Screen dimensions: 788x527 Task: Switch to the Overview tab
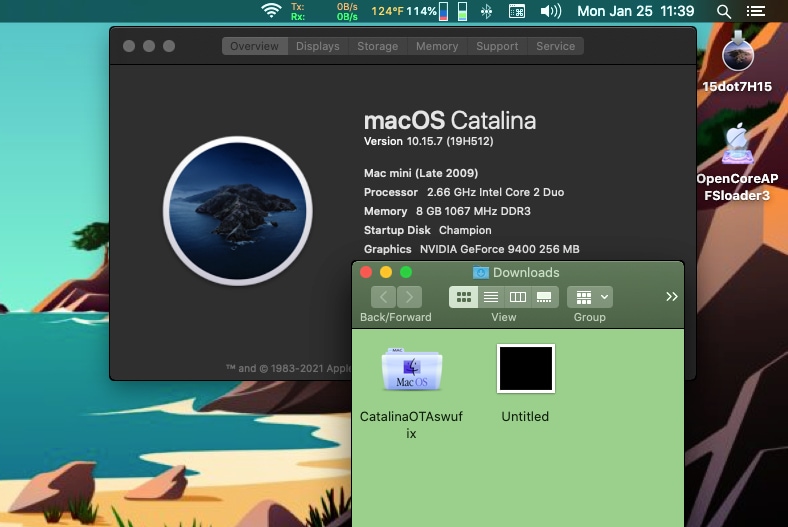pyautogui.click(x=254, y=46)
